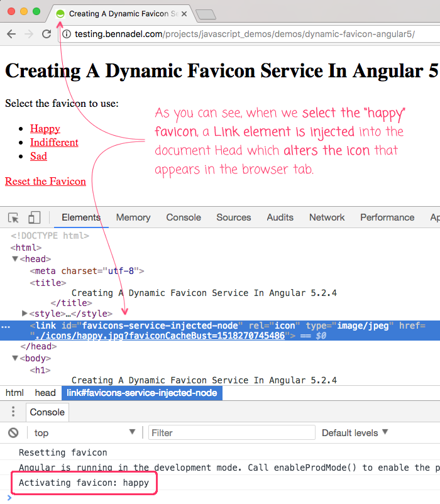This screenshot has height=504, width=440.
Task: Select the head breadcrumb item
Action: pos(45,393)
